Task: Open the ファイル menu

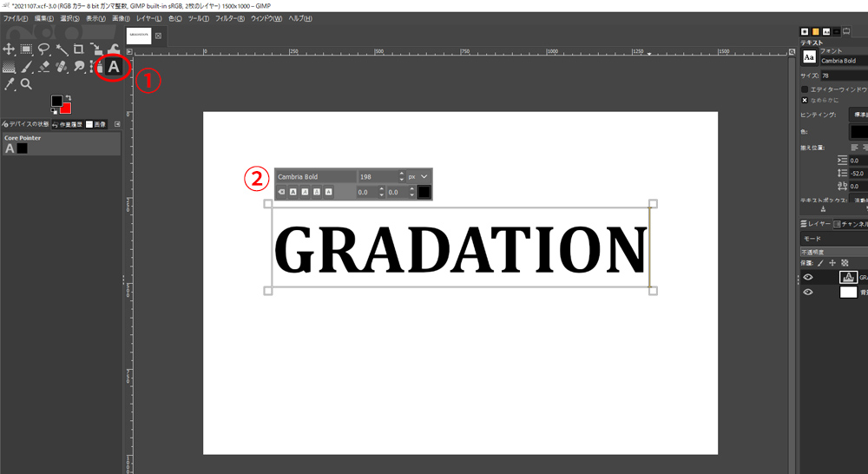Action: click(x=16, y=18)
